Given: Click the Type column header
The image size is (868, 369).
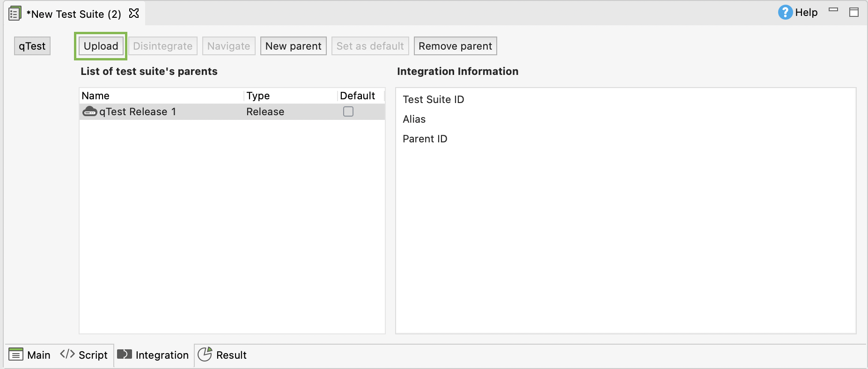Looking at the screenshot, I should click(x=258, y=96).
